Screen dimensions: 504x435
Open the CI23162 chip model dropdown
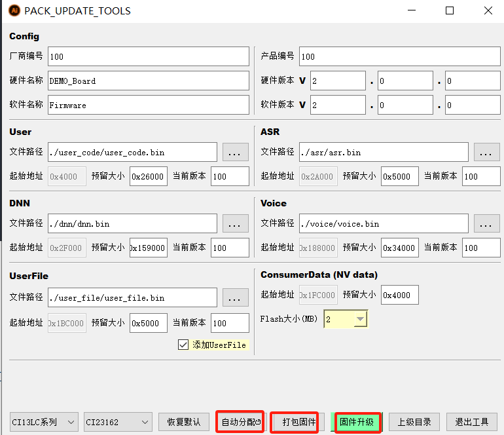click(118, 422)
